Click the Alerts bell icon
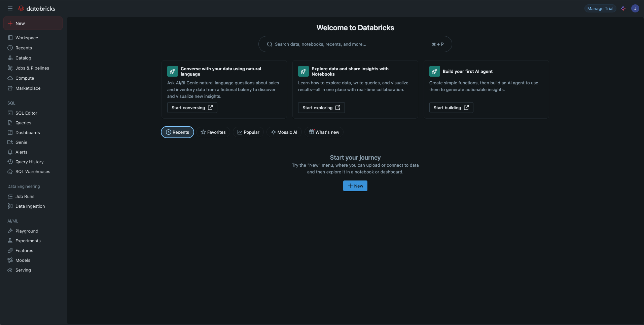Viewport: 644px width, 325px height. (x=10, y=152)
